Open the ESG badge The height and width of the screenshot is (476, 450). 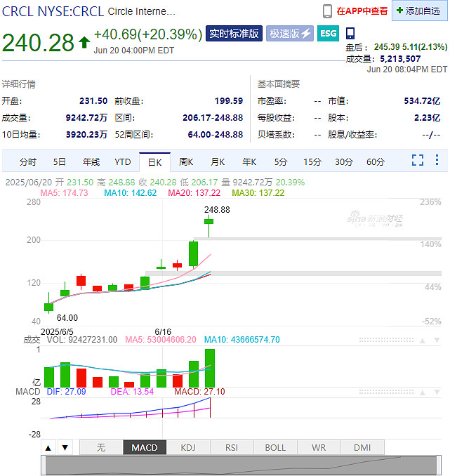point(329,34)
